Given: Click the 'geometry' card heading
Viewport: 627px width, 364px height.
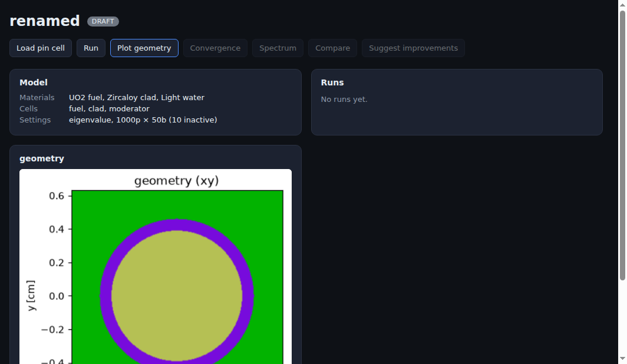Looking at the screenshot, I should (42, 158).
